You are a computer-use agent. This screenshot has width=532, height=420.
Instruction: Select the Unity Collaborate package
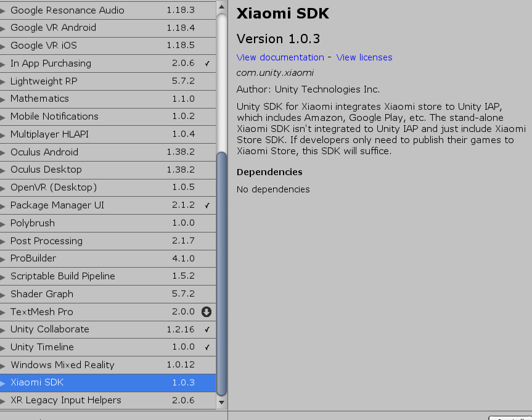(x=108, y=329)
